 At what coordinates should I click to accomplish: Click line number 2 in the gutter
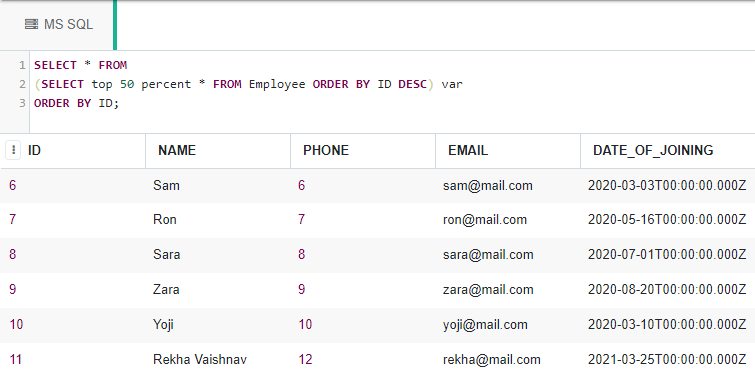pos(22,84)
